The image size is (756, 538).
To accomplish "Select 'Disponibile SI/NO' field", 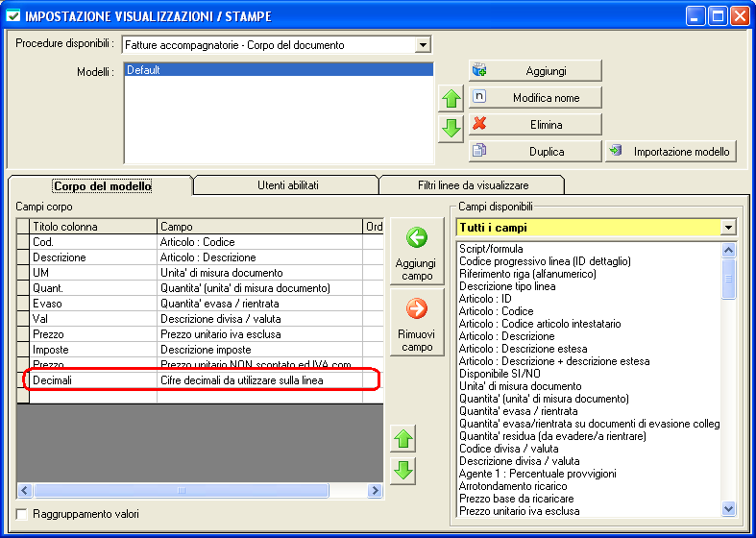I will (500, 374).
